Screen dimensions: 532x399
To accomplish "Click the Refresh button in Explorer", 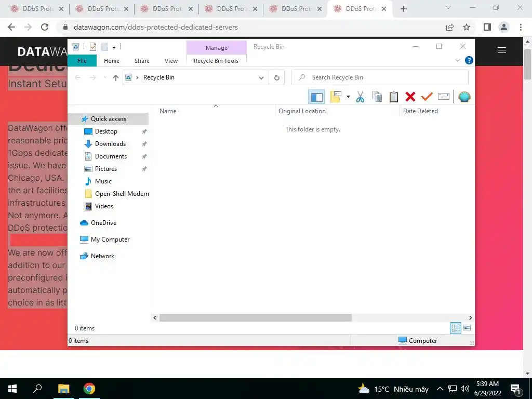I will point(277,78).
